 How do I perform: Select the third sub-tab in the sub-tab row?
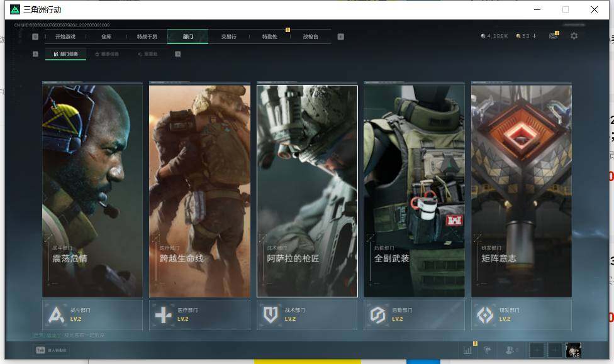click(x=148, y=54)
